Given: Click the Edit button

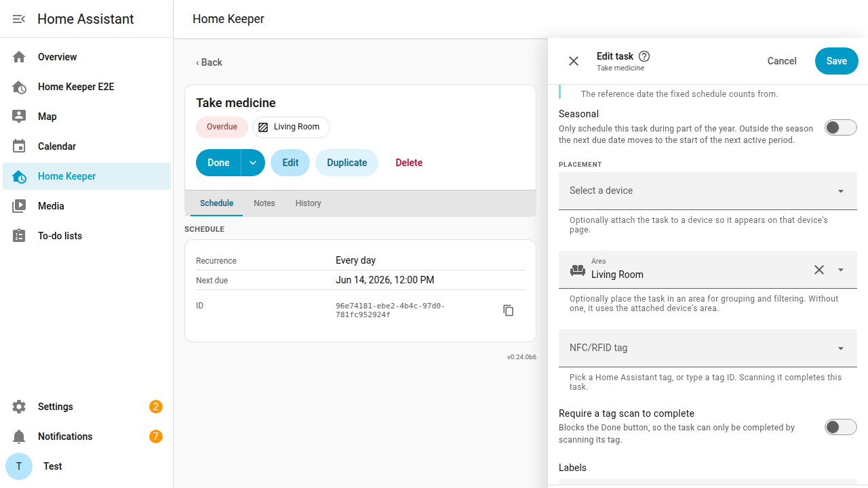Looking at the screenshot, I should pos(290,163).
